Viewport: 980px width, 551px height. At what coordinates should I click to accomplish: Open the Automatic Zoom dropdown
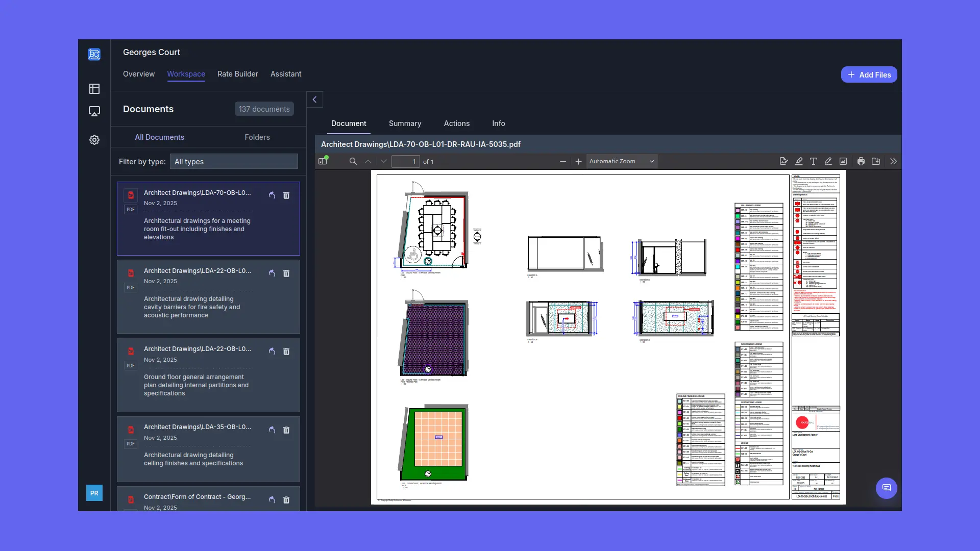[x=621, y=161]
